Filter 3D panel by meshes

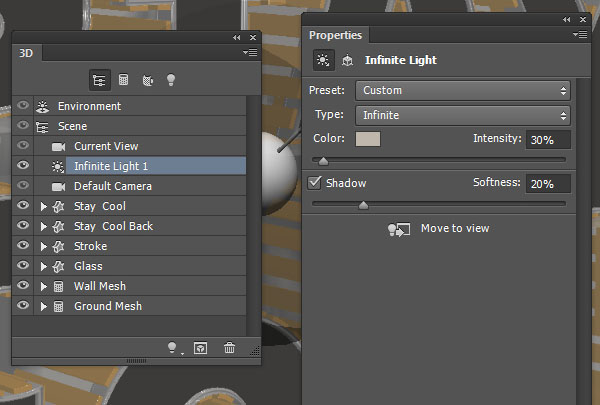pos(124,79)
